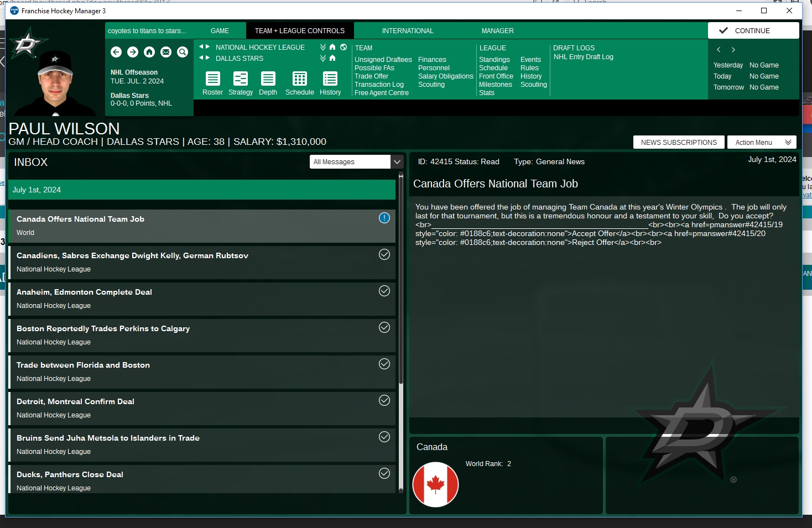The height and width of the screenshot is (528, 812).
Task: Open Unsigned Draftees link
Action: [383, 60]
